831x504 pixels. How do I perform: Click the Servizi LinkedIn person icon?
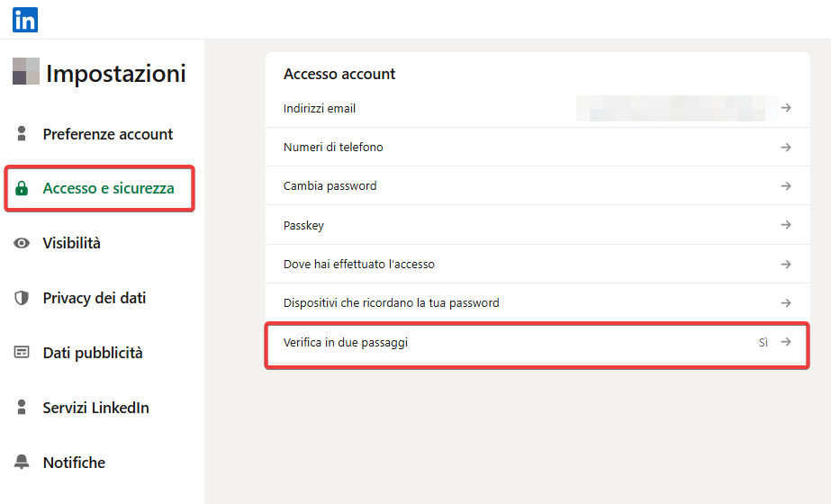coord(23,408)
